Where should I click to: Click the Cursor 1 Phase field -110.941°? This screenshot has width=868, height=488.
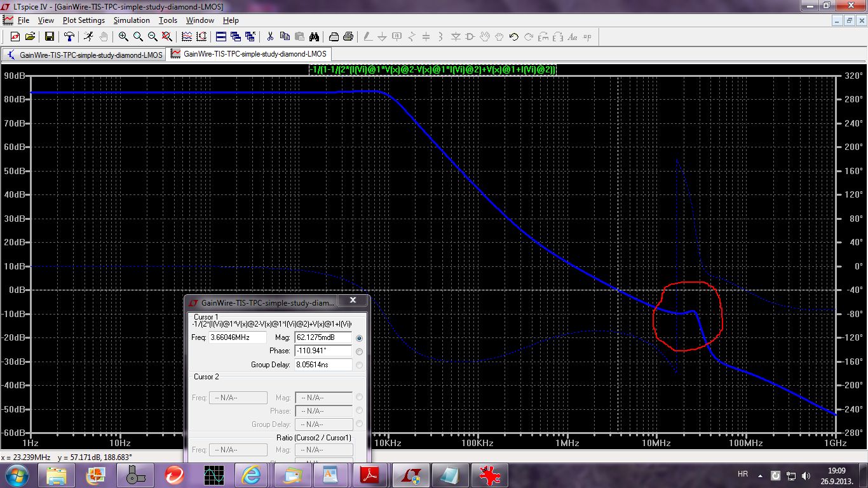tap(323, 351)
